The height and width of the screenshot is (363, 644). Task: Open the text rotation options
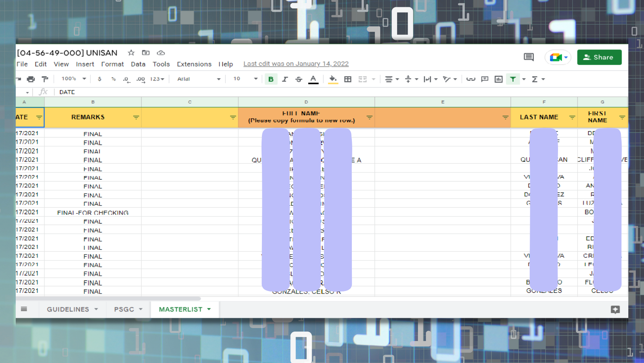[x=450, y=79]
